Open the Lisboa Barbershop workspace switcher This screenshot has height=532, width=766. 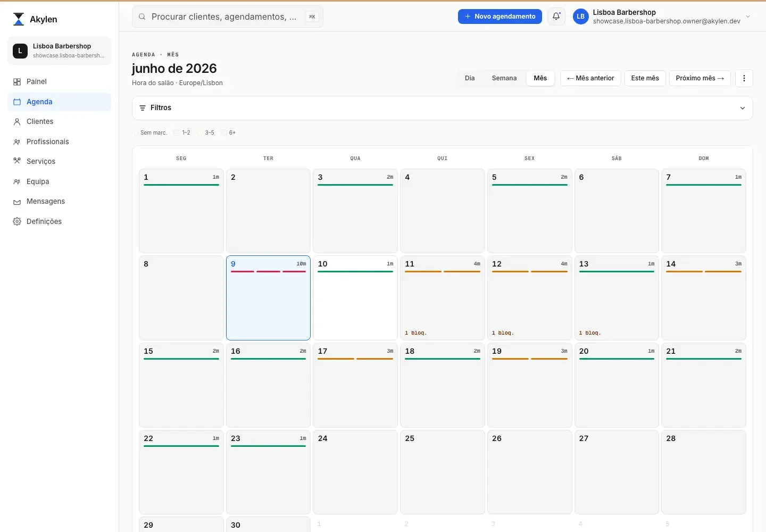[60, 51]
